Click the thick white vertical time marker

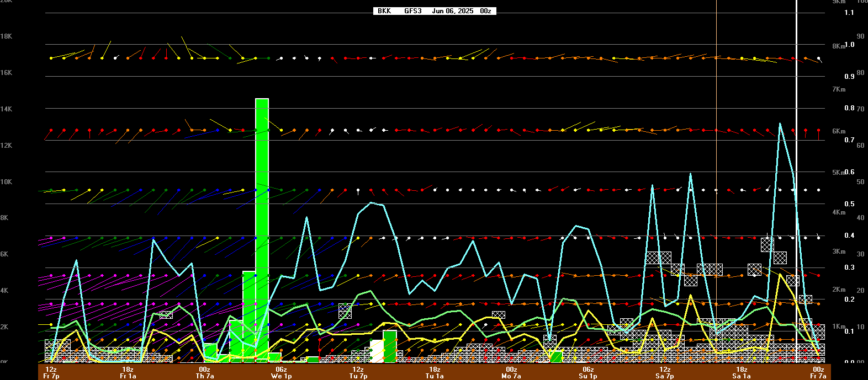796,181
